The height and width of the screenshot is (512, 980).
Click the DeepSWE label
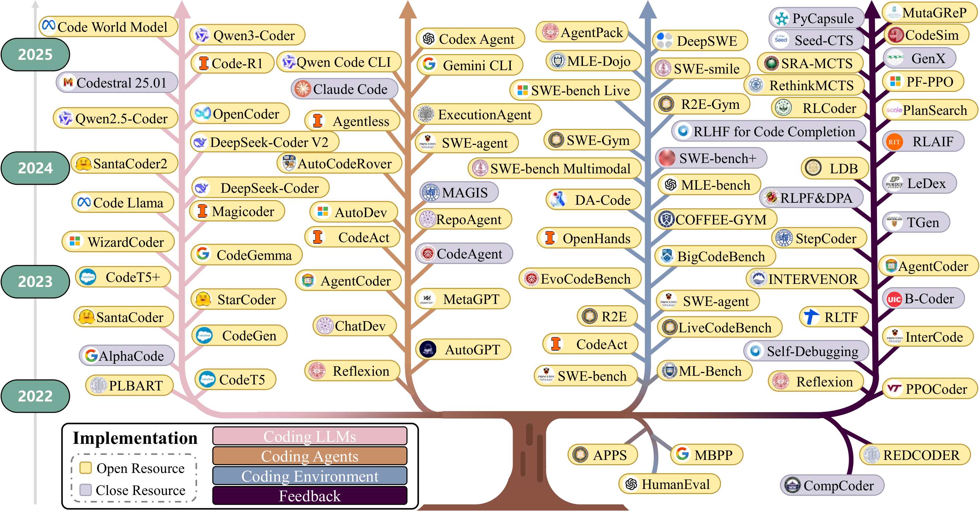pyautogui.click(x=700, y=40)
